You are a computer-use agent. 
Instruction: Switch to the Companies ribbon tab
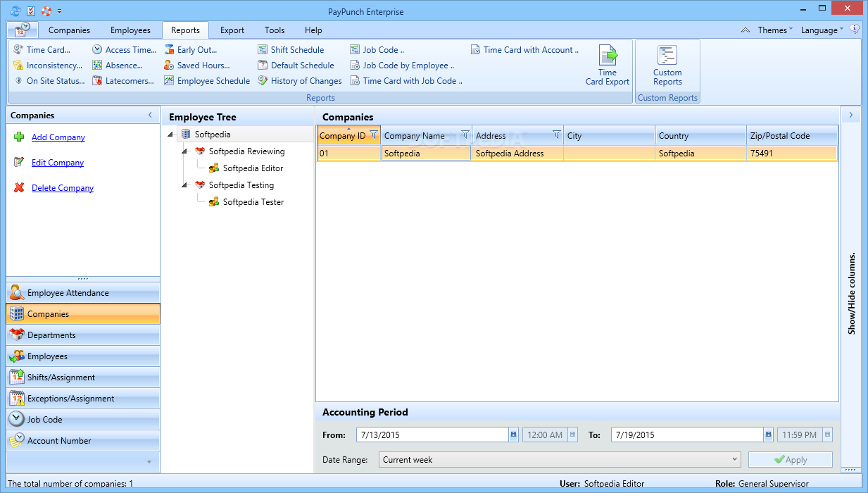(69, 30)
